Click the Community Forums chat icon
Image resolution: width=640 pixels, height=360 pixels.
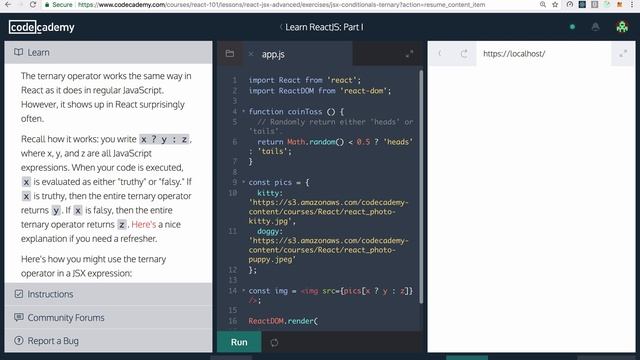click(19, 317)
